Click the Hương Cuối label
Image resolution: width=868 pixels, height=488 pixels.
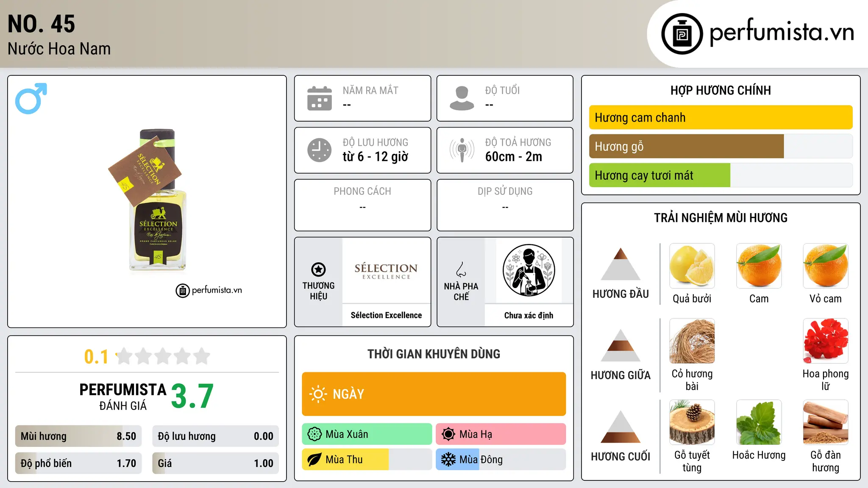tap(620, 457)
